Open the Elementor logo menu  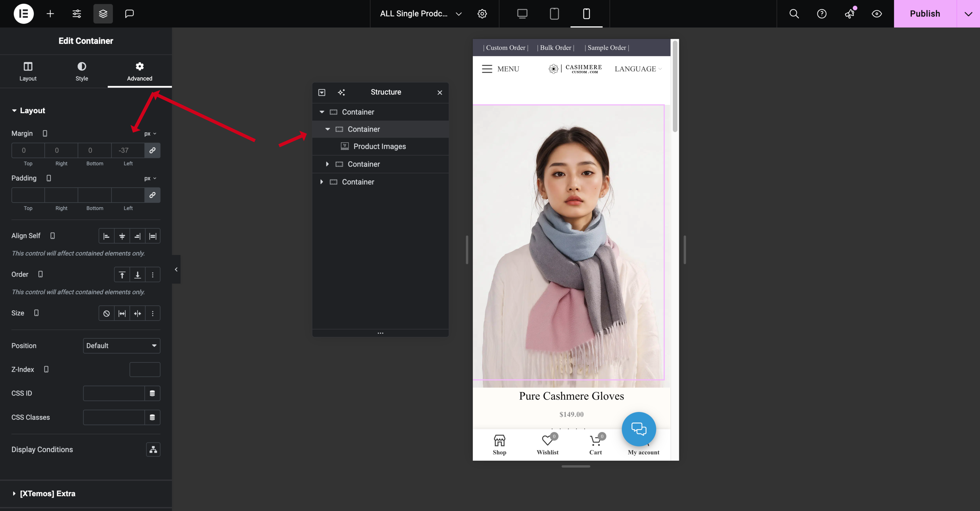24,14
